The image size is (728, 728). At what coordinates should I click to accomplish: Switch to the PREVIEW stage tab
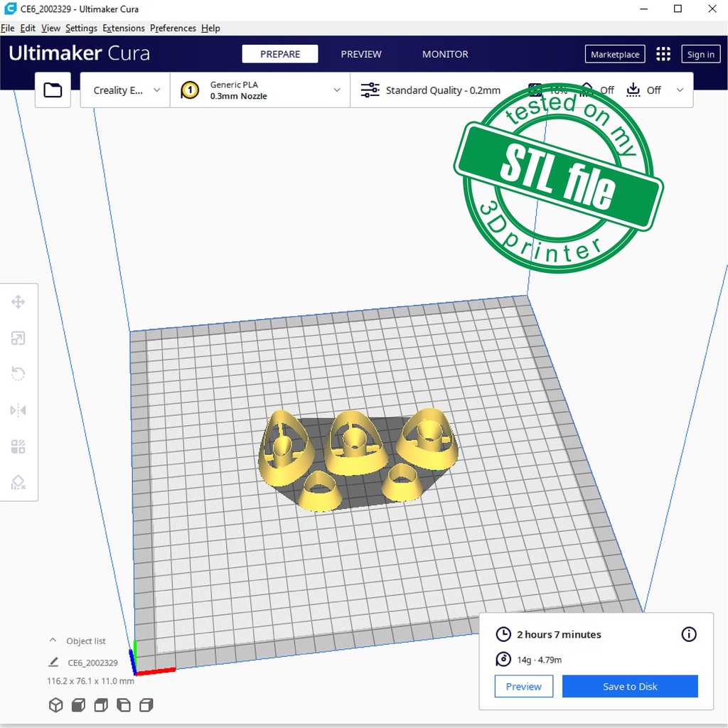pyautogui.click(x=360, y=54)
